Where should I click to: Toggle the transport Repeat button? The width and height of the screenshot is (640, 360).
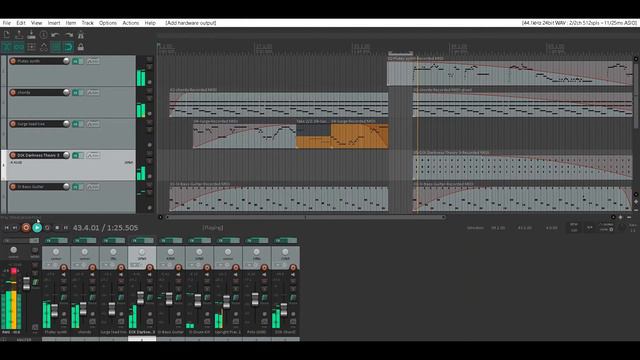click(x=47, y=228)
